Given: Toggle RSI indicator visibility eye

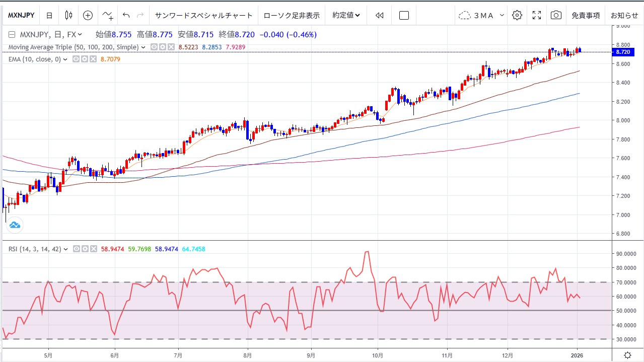Looking at the screenshot, I should [76, 249].
